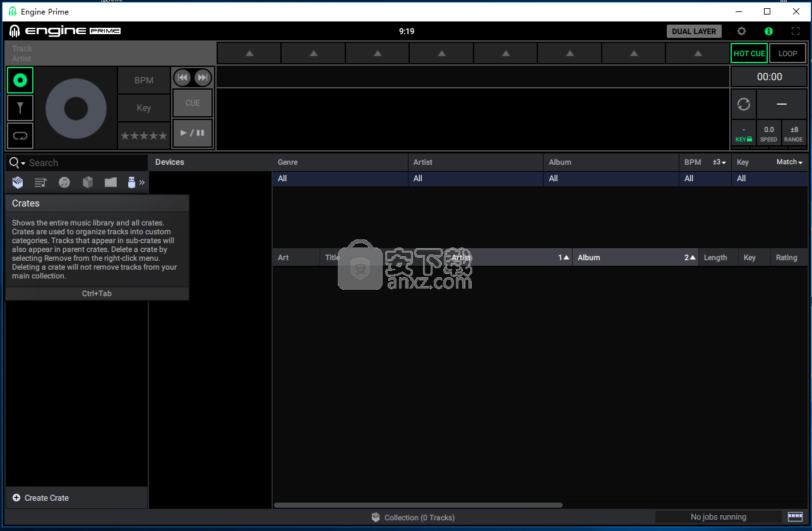Select All under Album filter
The image size is (812, 531).
pyautogui.click(x=611, y=179)
